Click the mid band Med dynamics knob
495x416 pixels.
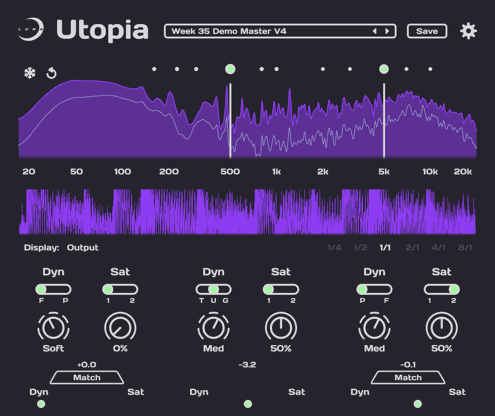[214, 328]
